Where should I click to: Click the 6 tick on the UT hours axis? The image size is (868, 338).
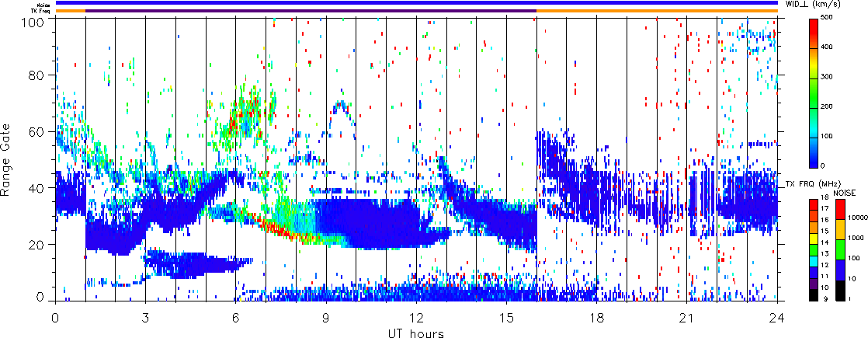236,318
